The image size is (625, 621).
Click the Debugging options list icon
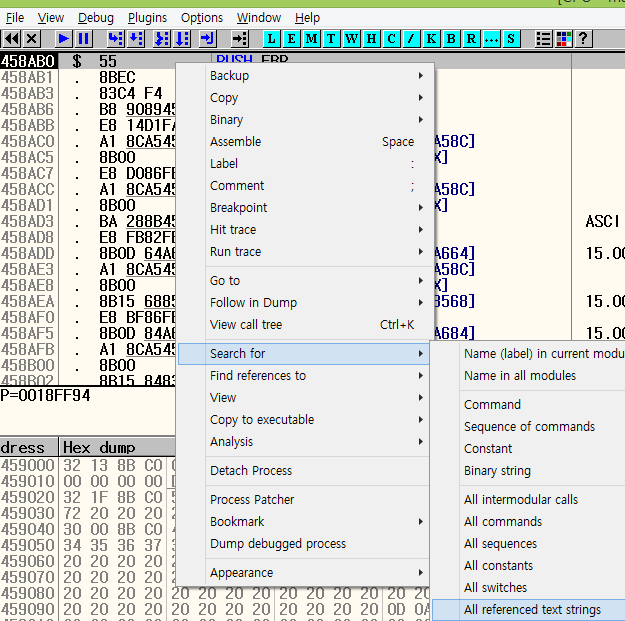point(544,39)
